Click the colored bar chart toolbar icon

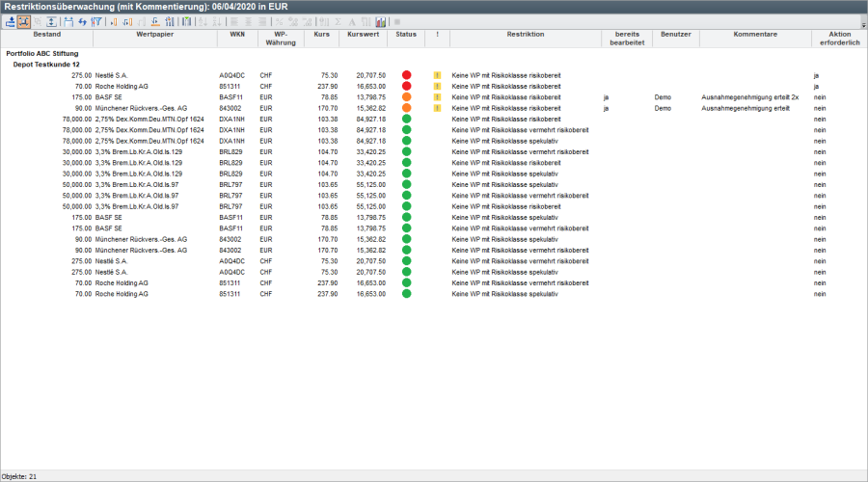[381, 21]
